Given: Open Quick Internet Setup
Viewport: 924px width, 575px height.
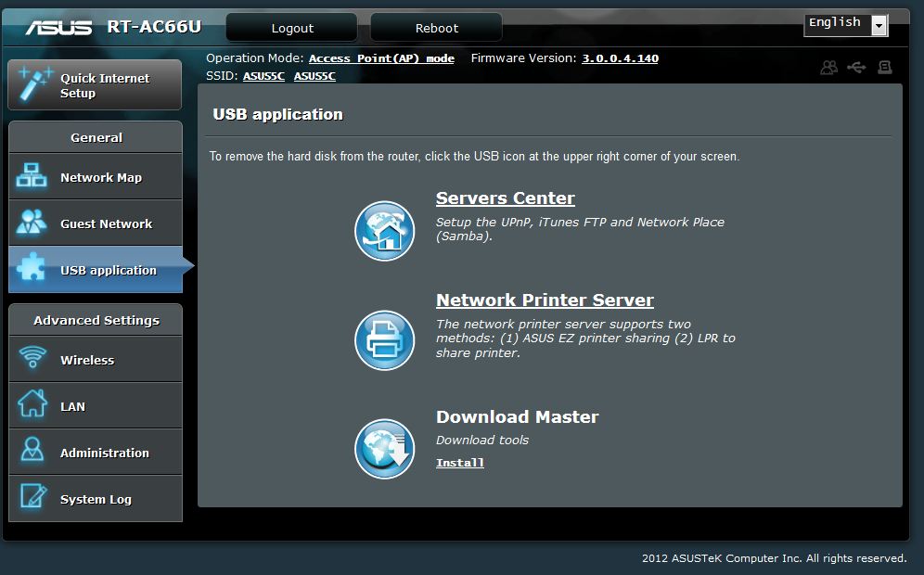Looking at the screenshot, I should click(x=95, y=84).
